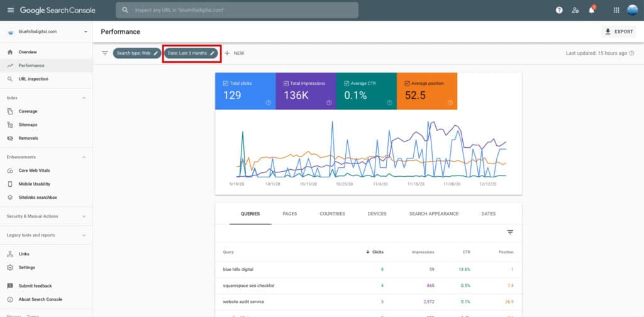
Task: Click the Total impressions help icon
Action: point(329,103)
